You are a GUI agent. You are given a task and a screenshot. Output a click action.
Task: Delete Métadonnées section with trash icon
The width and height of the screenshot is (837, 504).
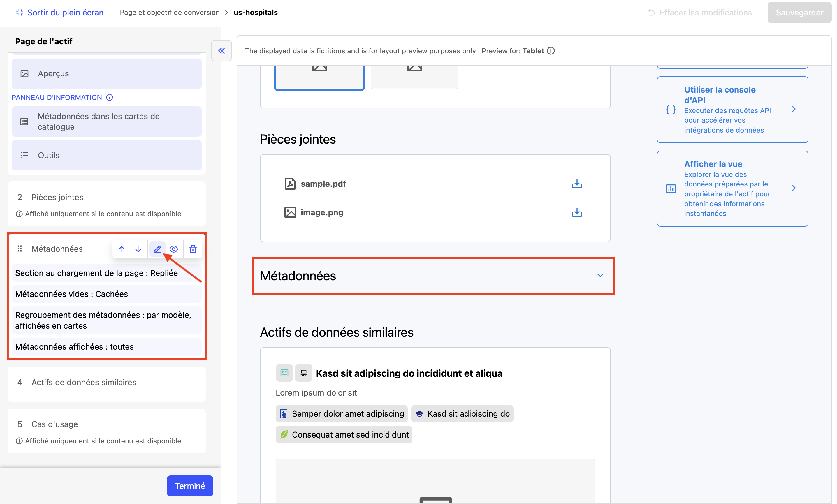(193, 249)
